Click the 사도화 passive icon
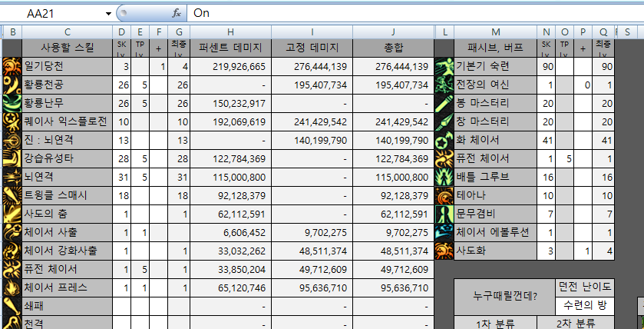The image size is (644, 329). coord(444,251)
